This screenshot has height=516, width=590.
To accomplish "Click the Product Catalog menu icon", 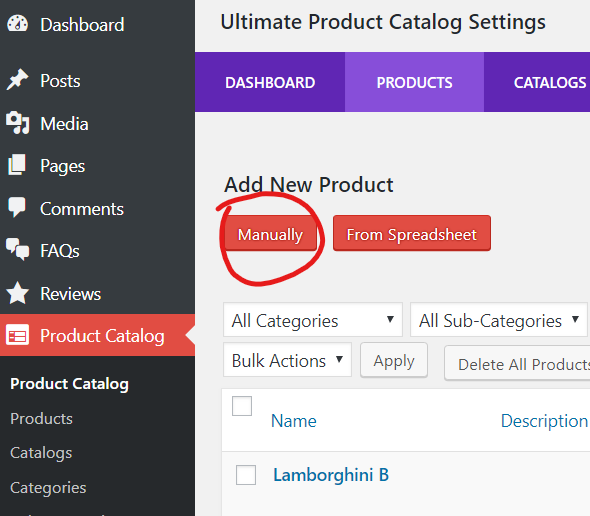I will pos(17,335).
